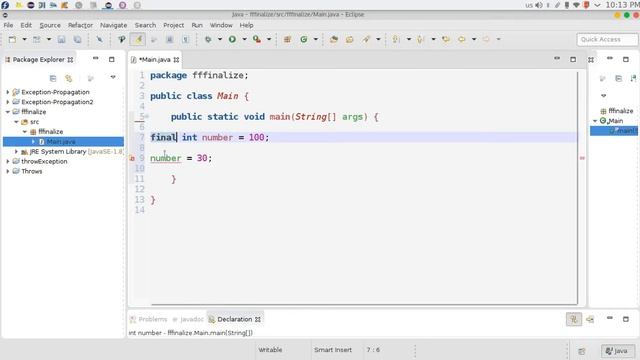Select the Declaration tab

point(235,319)
